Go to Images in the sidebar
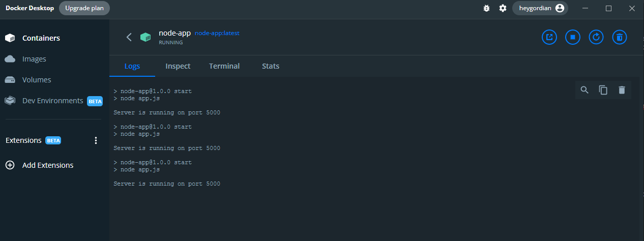 click(x=34, y=59)
